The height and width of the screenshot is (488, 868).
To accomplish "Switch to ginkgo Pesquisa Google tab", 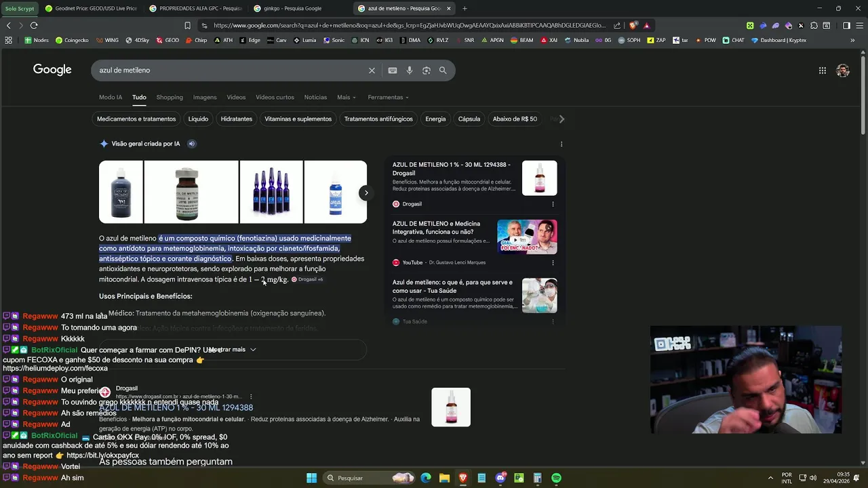I will (298, 8).
